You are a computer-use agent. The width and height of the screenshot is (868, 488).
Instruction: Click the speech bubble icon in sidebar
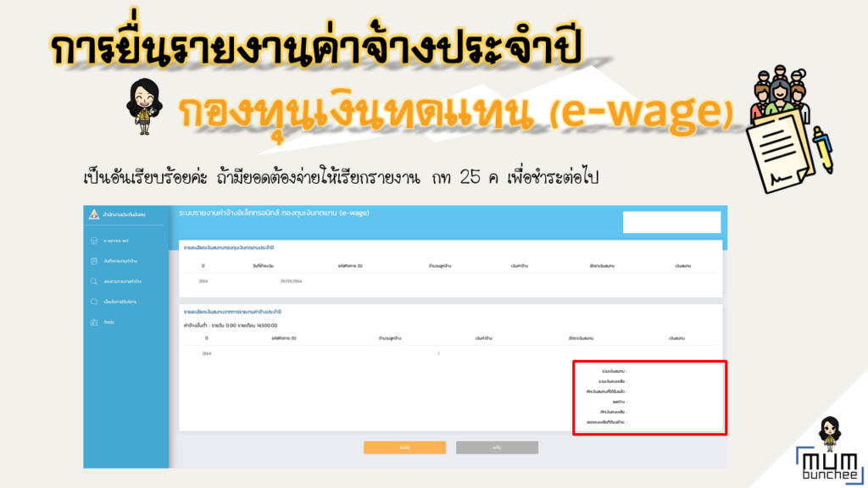[95, 302]
